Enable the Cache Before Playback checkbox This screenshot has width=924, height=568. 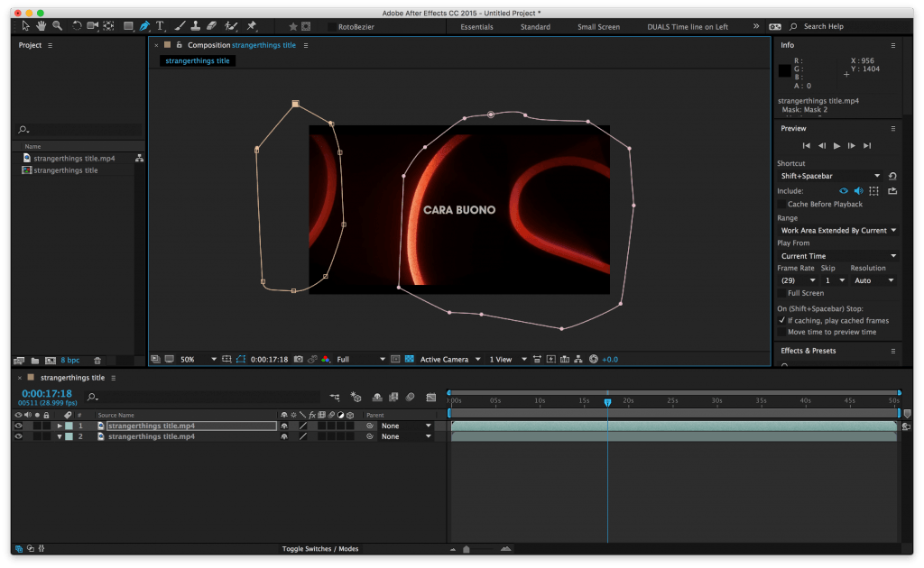click(x=781, y=205)
